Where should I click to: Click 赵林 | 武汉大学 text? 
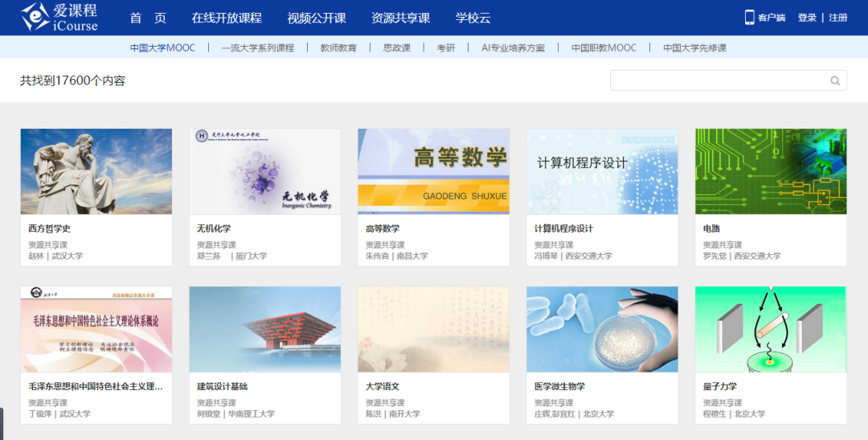(x=55, y=256)
